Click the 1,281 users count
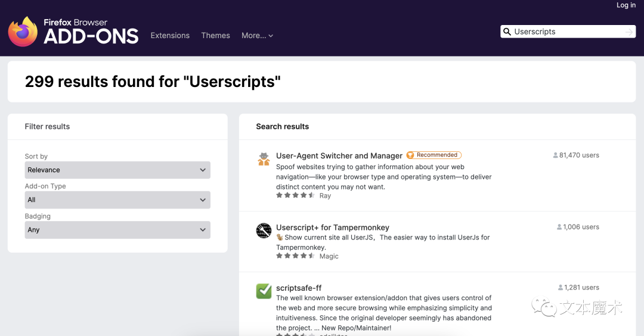This screenshot has height=336, width=644. [581, 288]
